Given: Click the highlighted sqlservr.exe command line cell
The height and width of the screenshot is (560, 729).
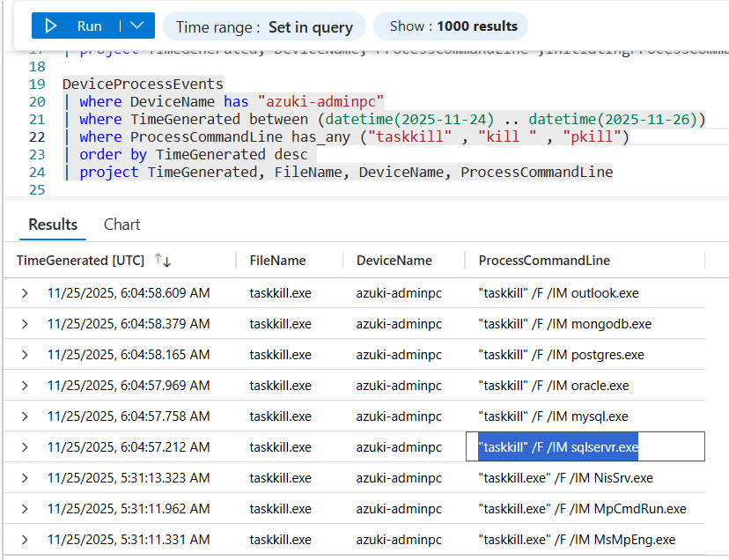Looking at the screenshot, I should pos(585,447).
